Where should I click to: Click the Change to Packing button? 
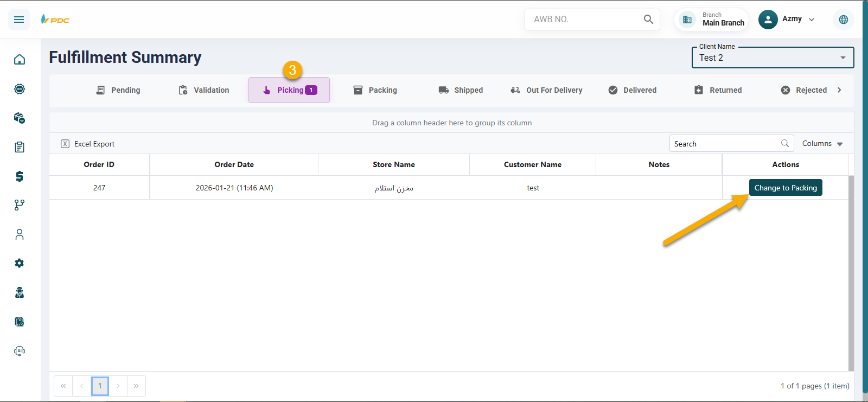point(786,188)
